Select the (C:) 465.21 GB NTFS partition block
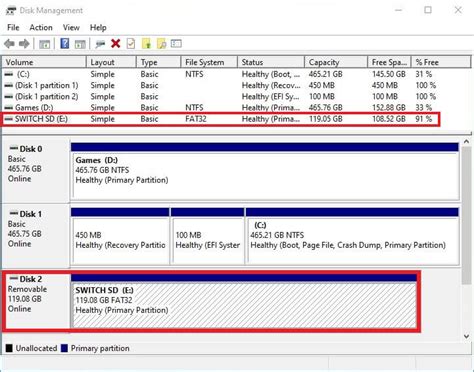This screenshot has height=372, width=474. pyautogui.click(x=352, y=236)
